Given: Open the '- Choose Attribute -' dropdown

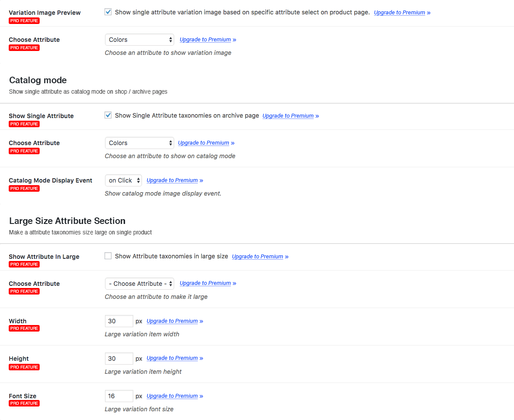Looking at the screenshot, I should (x=139, y=284).
